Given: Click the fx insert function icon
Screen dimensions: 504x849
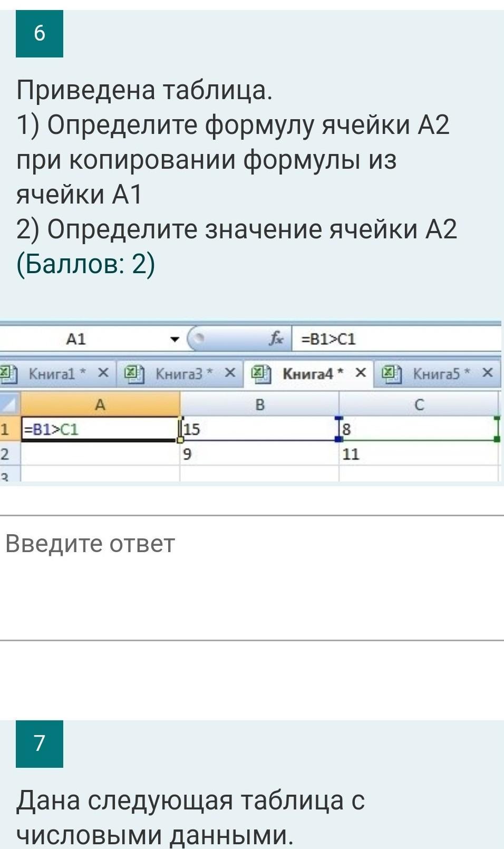Looking at the screenshot, I should point(276,339).
